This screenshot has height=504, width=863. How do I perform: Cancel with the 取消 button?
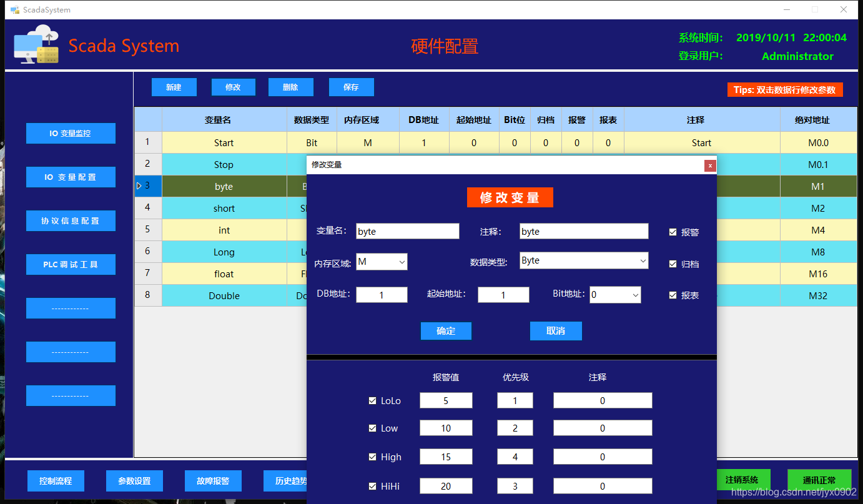click(x=556, y=331)
